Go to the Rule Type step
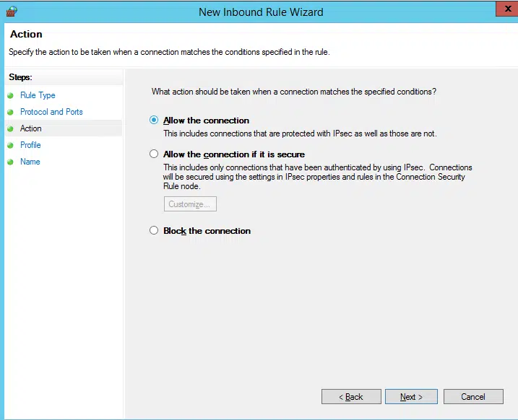Screen dimensions: 518x420 click(38, 95)
